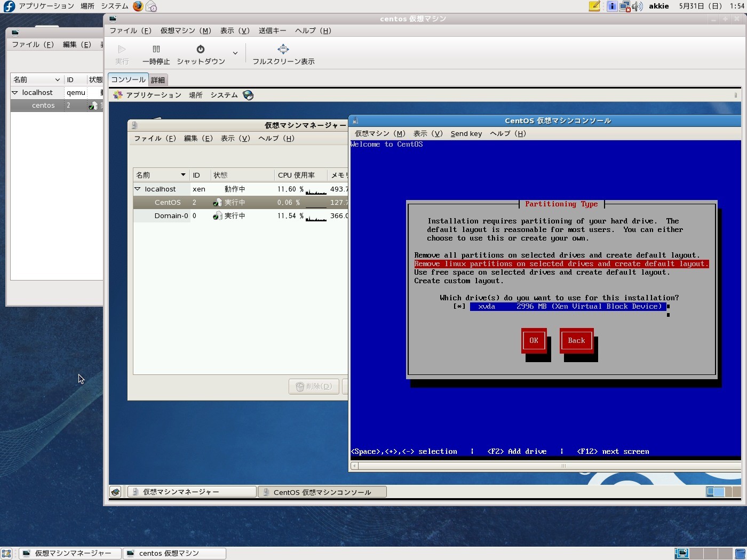Open the sticky notes tray icon
The image size is (747, 560).
coord(594,6)
